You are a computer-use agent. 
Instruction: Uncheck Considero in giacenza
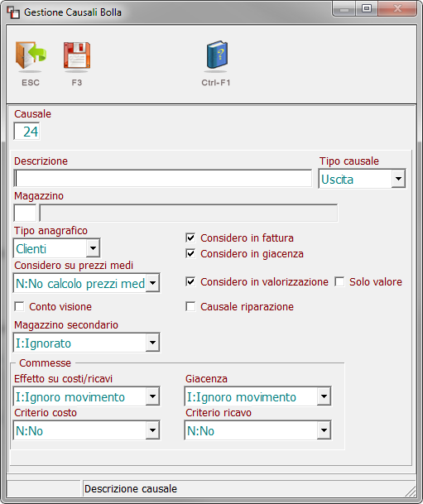point(190,253)
